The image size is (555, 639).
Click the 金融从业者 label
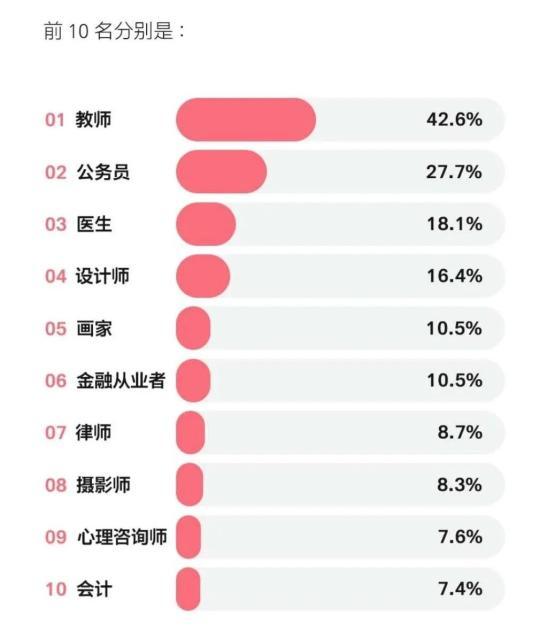121,381
